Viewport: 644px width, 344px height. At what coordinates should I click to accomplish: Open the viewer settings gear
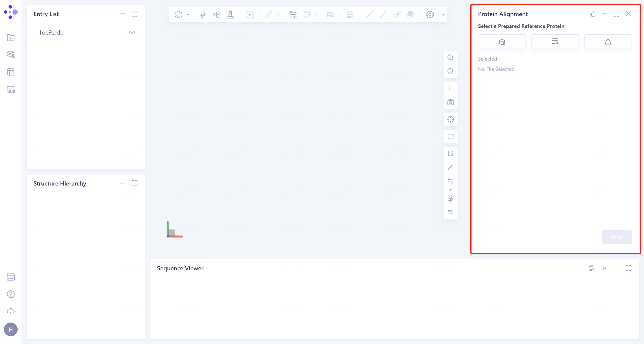coord(430,15)
